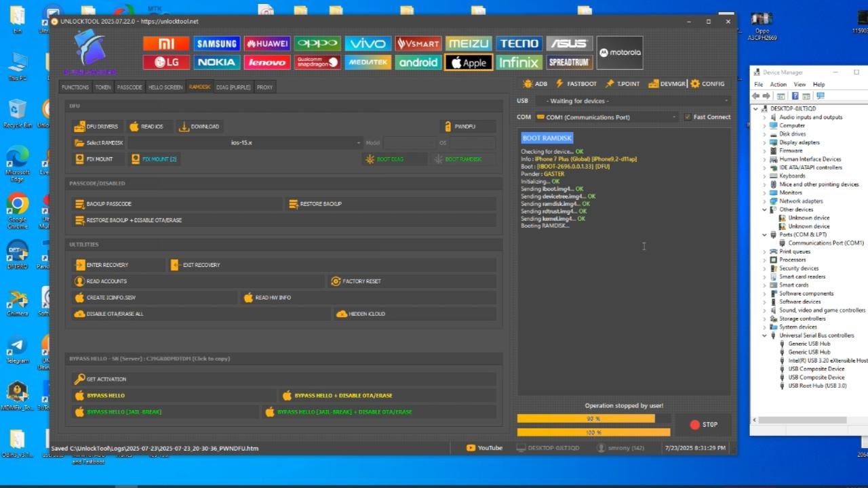Select the Spreadtrum brand logo

pyautogui.click(x=570, y=62)
